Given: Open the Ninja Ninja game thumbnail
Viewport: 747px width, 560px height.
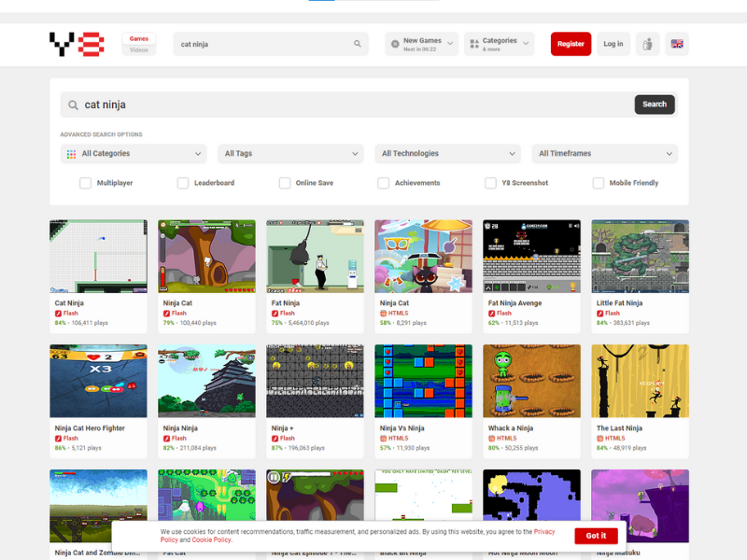Looking at the screenshot, I should [206, 381].
